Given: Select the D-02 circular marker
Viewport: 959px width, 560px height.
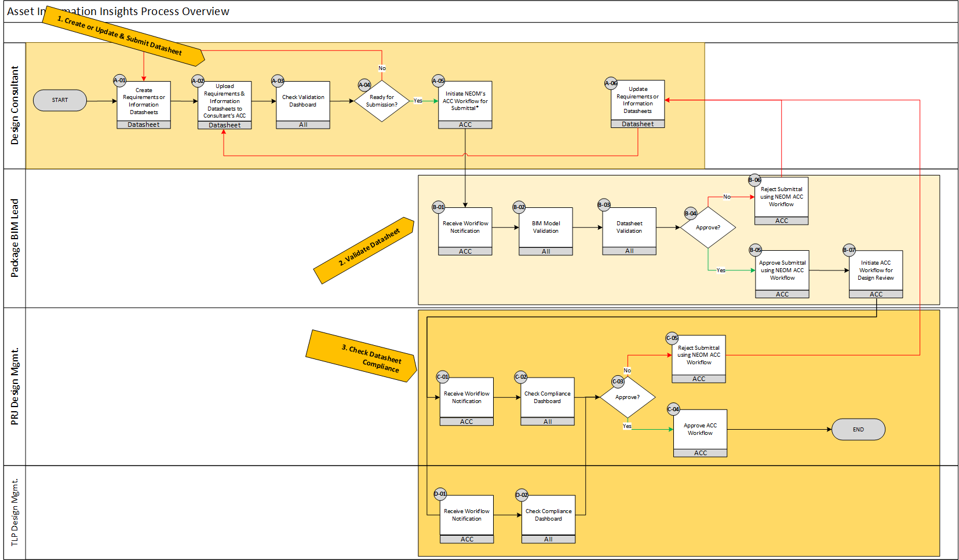Looking at the screenshot, I should click(x=522, y=495).
